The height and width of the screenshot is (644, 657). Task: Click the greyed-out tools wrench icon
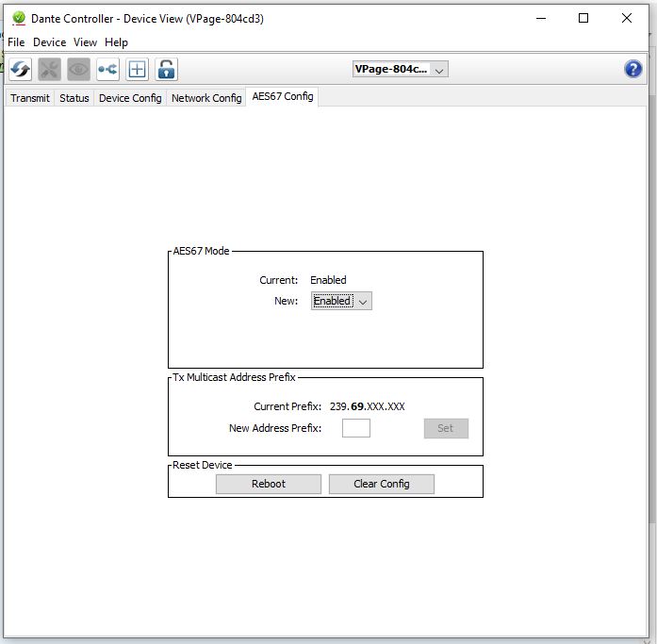pyautogui.click(x=49, y=69)
